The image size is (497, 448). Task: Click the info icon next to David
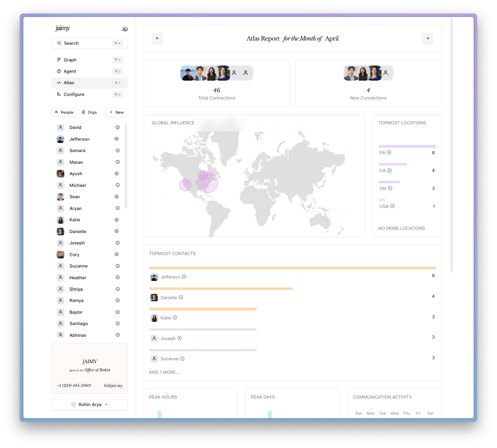point(118,128)
